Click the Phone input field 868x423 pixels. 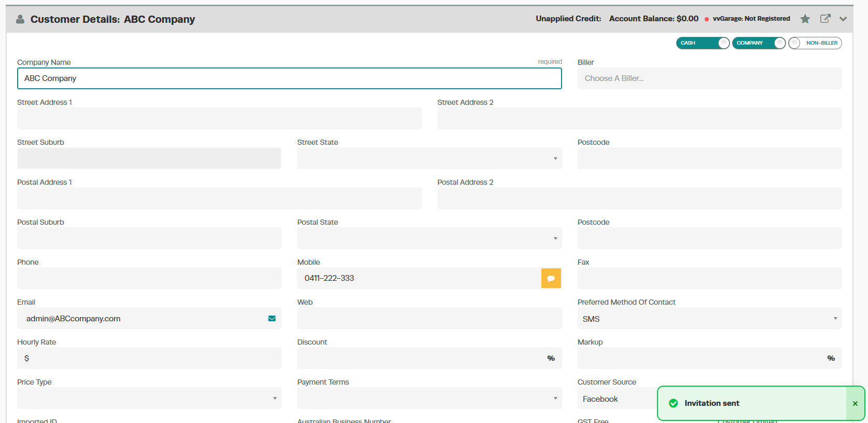coord(149,278)
